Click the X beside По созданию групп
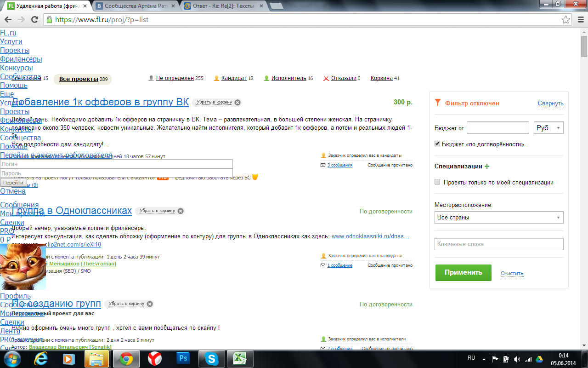The width and height of the screenshot is (588, 368). tap(150, 304)
